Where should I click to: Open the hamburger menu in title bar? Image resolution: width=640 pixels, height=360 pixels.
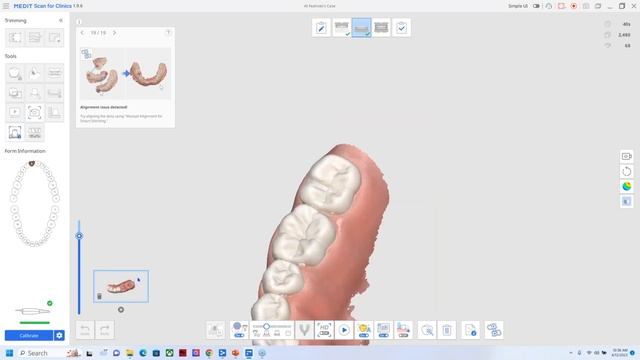tap(6, 6)
